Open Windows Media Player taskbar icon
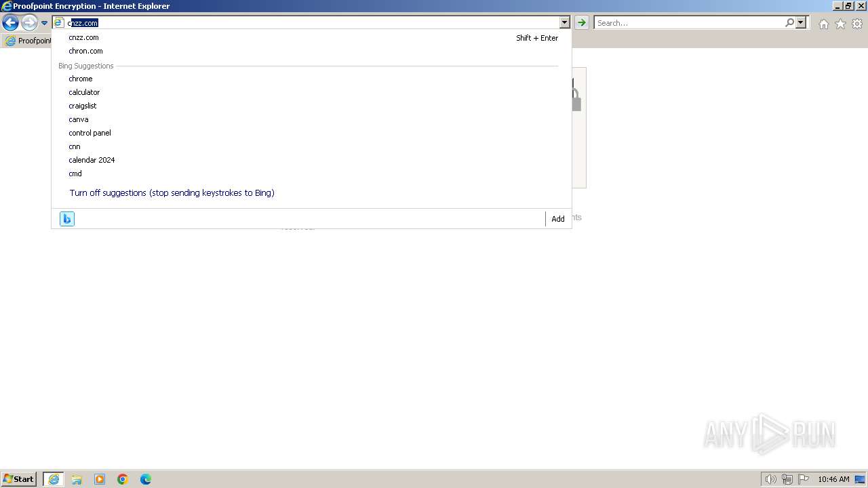The image size is (868, 488). [x=100, y=479]
